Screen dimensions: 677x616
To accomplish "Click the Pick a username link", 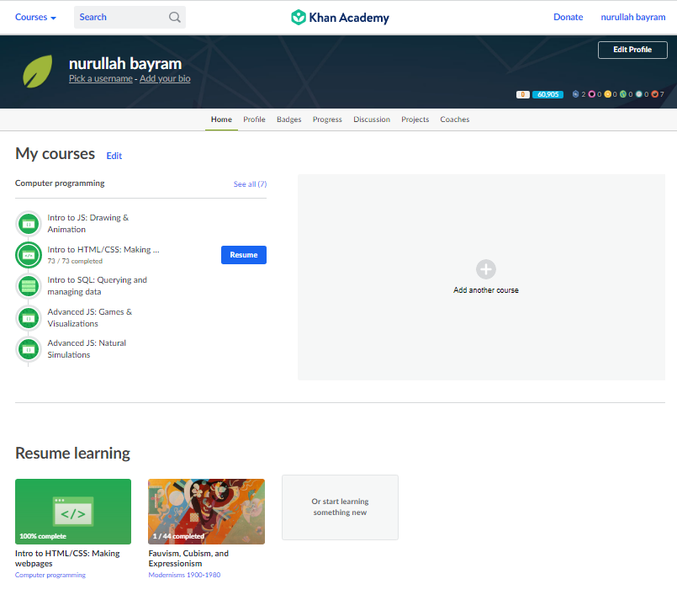I will pyautogui.click(x=101, y=78).
